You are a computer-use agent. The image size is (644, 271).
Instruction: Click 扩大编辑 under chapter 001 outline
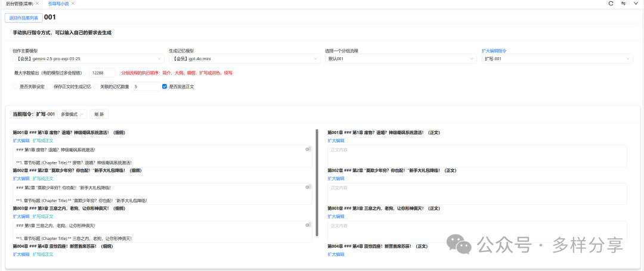point(21,141)
